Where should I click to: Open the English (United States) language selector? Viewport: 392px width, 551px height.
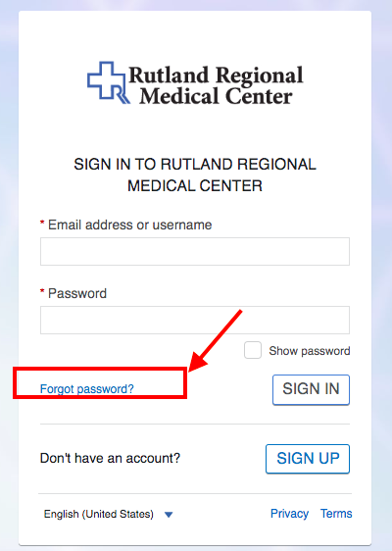point(108,514)
